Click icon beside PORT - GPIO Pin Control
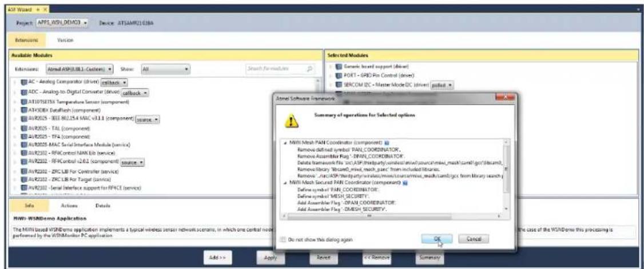 [x=339, y=76]
